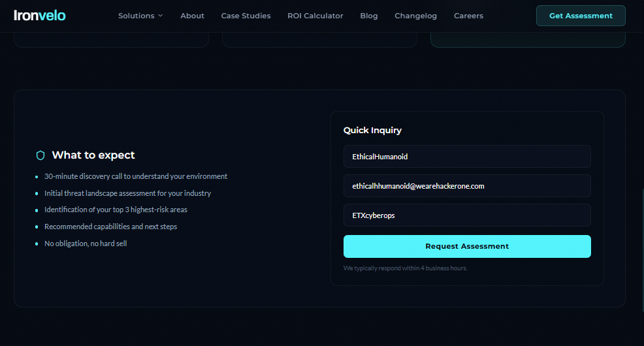Click the Get Assessment button

coord(581,16)
